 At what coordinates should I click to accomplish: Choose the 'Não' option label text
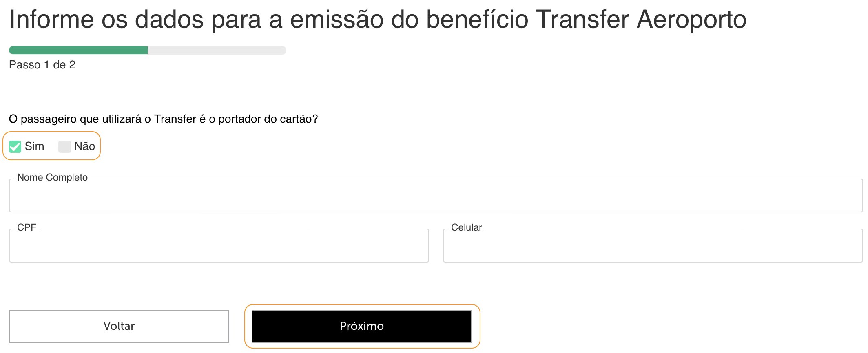click(x=84, y=146)
